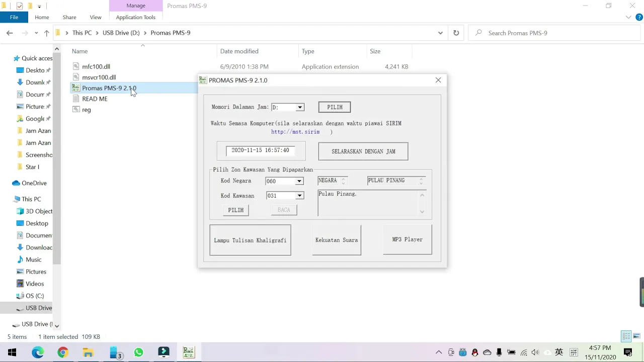
Task: Select the msvcr100.dll file
Action: point(99,77)
